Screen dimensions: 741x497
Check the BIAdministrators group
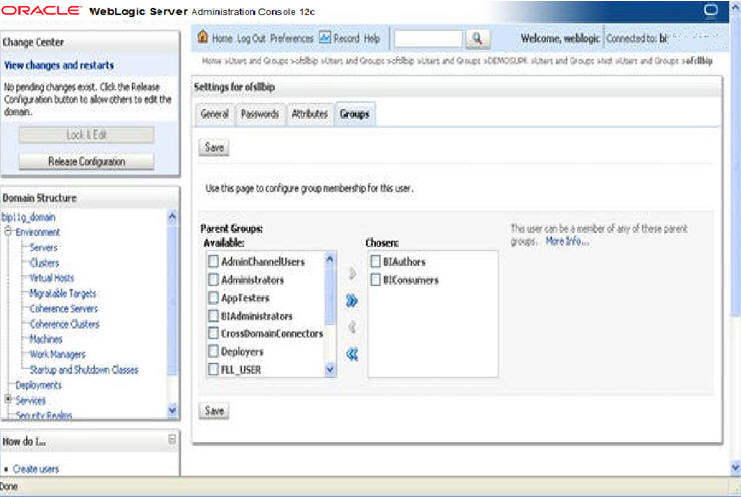(214, 316)
